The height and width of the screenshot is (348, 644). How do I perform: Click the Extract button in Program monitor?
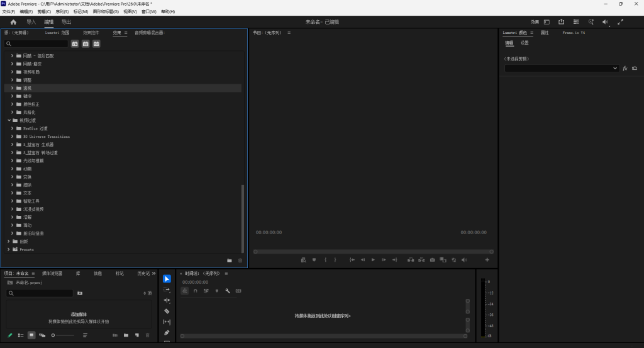point(421,260)
